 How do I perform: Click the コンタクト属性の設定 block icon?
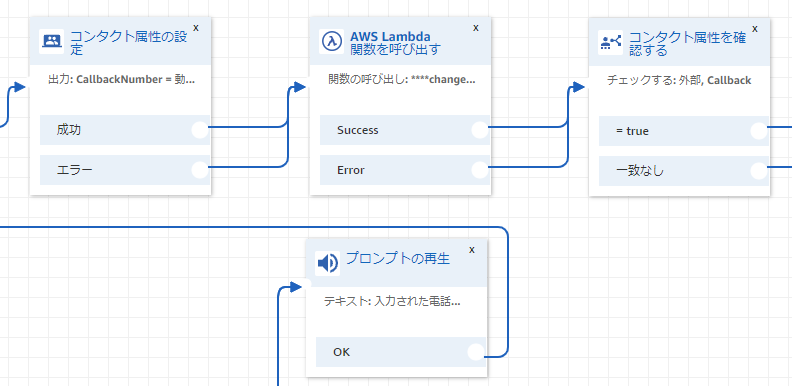pyautogui.click(x=52, y=41)
